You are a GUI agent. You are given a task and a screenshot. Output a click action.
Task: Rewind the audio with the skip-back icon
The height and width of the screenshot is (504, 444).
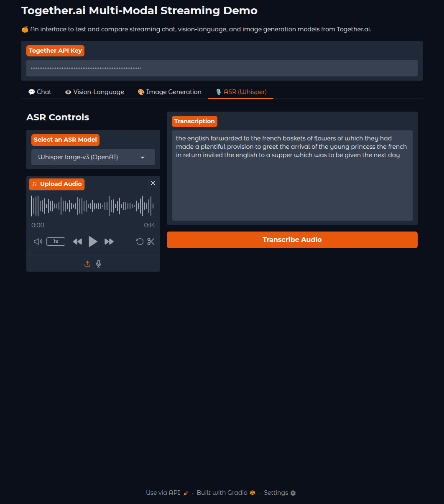click(77, 242)
